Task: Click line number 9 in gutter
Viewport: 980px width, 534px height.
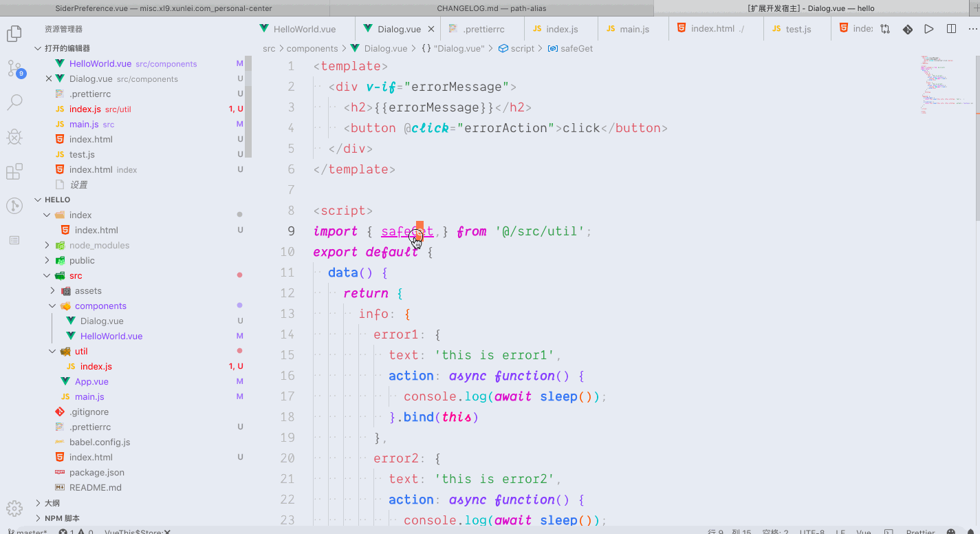Action: [292, 231]
